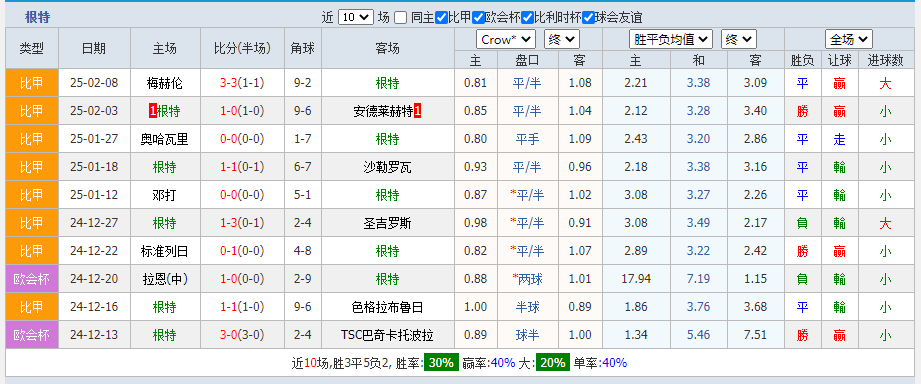Click the 30% win rate badge

click(442, 362)
